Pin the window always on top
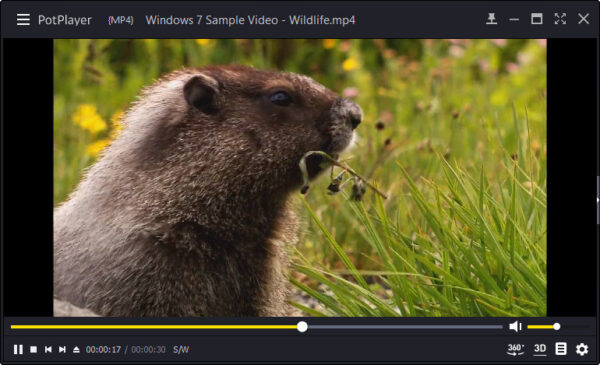 pyautogui.click(x=492, y=18)
